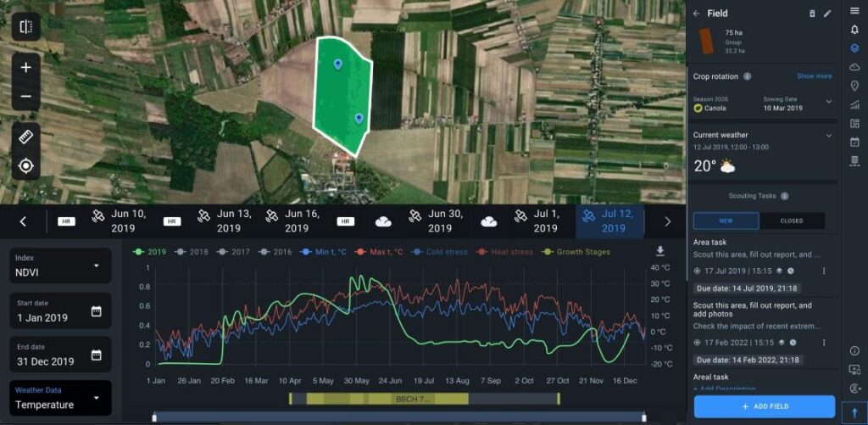Select the Jun 13, 2019 image
This screenshot has width=868, height=425.
[225, 221]
